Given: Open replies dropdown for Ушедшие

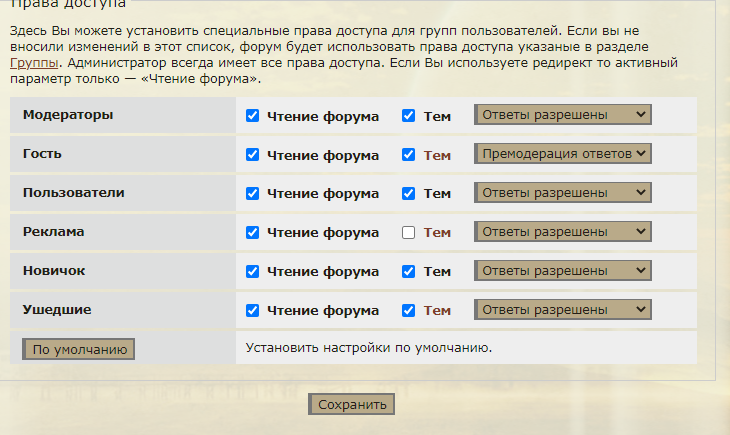Looking at the screenshot, I should 562,309.
